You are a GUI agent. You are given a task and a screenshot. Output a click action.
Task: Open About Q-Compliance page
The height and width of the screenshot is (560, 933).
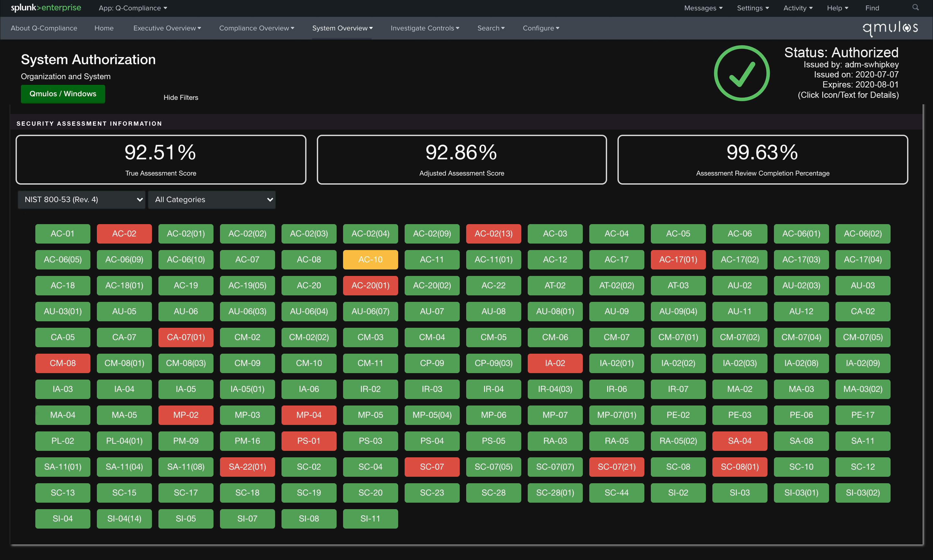(44, 28)
